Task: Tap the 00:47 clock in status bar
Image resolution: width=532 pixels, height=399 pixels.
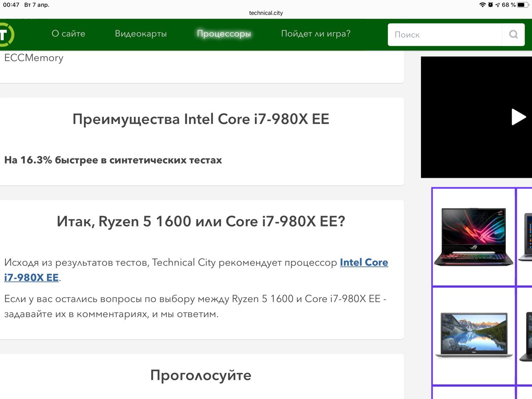Action: point(11,5)
